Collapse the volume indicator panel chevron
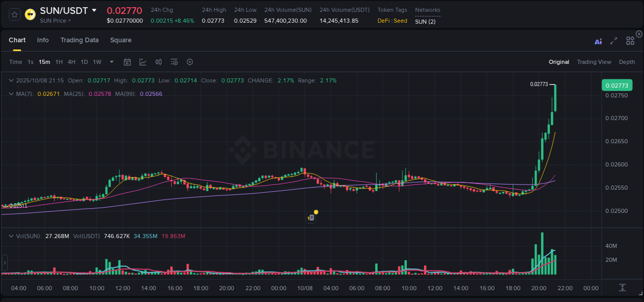 [11, 236]
